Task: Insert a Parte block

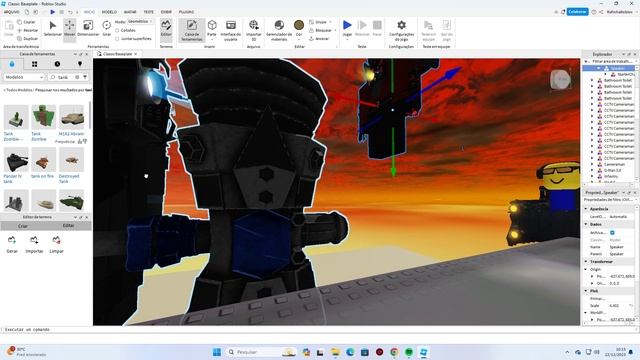Action: pos(212,29)
